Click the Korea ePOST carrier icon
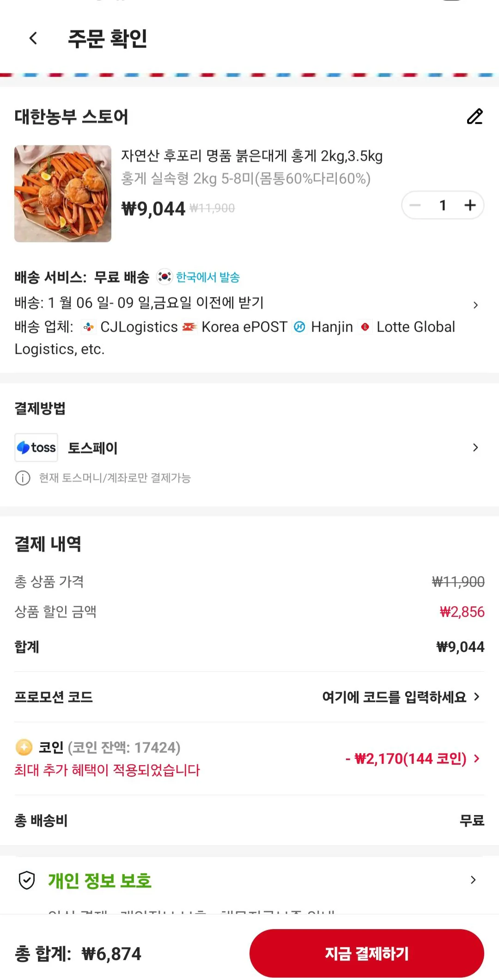The height and width of the screenshot is (980, 499). click(x=189, y=327)
